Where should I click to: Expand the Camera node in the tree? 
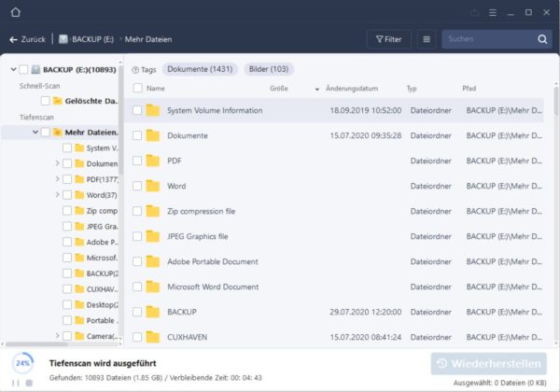click(x=57, y=336)
